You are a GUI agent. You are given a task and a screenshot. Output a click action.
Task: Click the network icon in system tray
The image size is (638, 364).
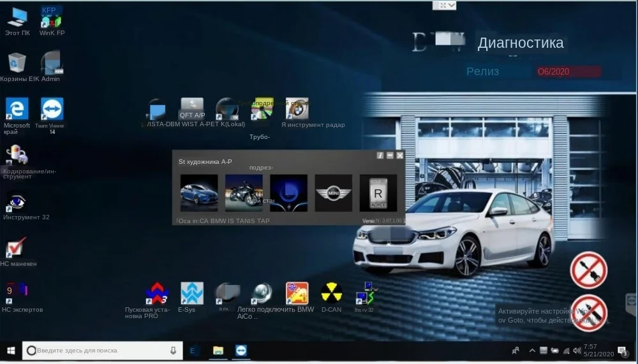(566, 351)
